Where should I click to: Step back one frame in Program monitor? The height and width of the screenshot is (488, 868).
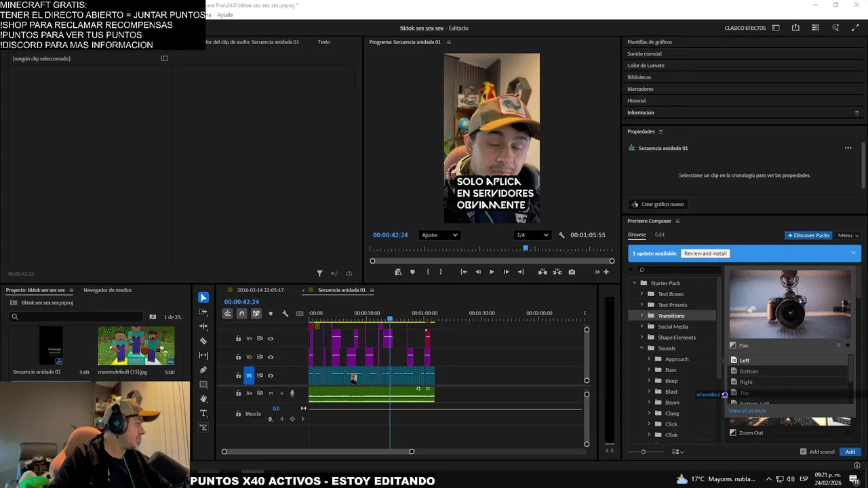[x=478, y=272]
